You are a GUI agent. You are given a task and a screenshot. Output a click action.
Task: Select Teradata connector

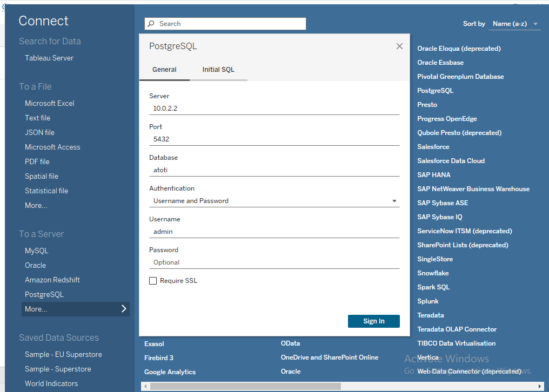click(x=430, y=315)
